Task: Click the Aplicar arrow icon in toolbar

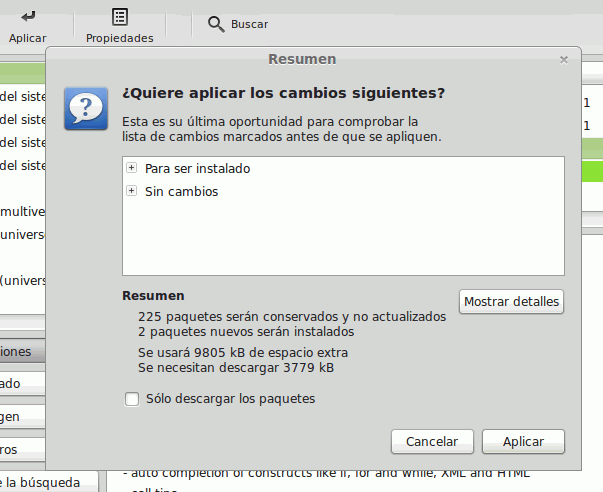Action: point(27,16)
